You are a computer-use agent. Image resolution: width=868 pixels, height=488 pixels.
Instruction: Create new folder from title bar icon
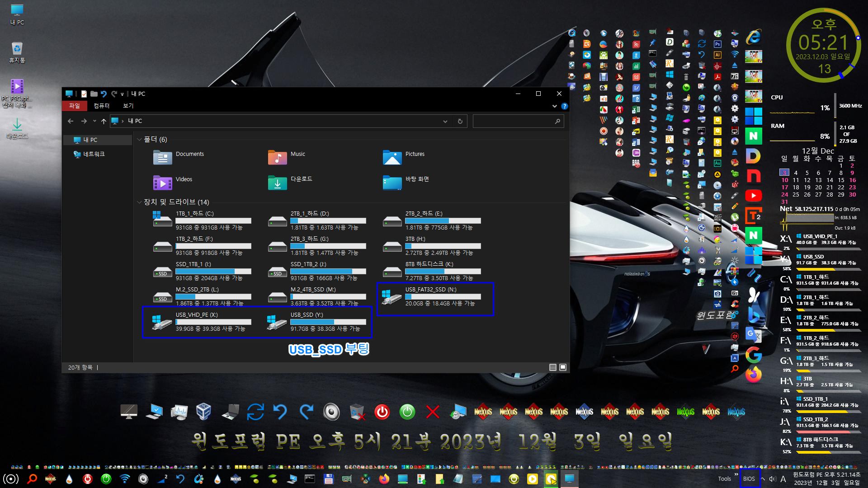pyautogui.click(x=94, y=94)
